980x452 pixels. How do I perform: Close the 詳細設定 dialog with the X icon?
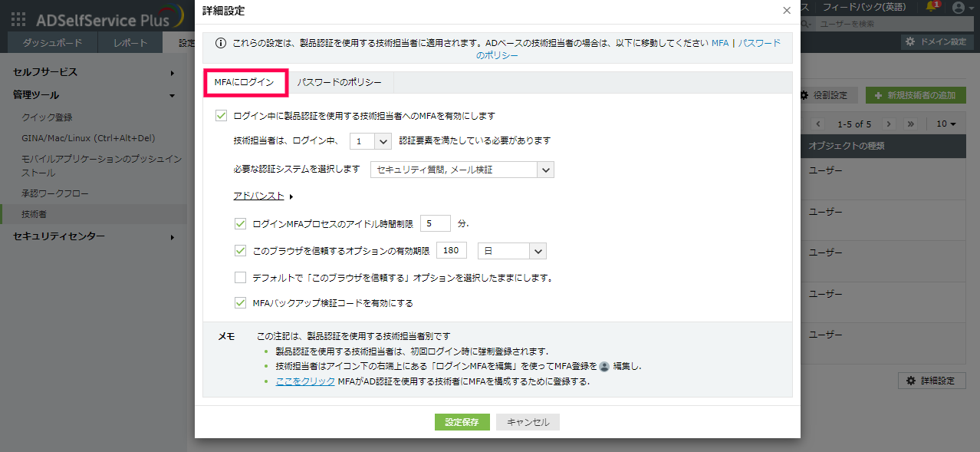pos(786,11)
